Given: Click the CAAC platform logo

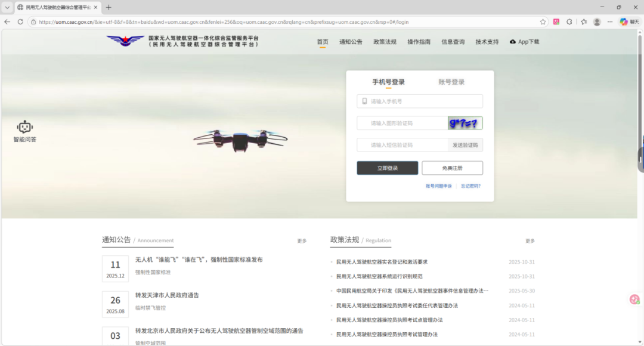Looking at the screenshot, I should (125, 41).
